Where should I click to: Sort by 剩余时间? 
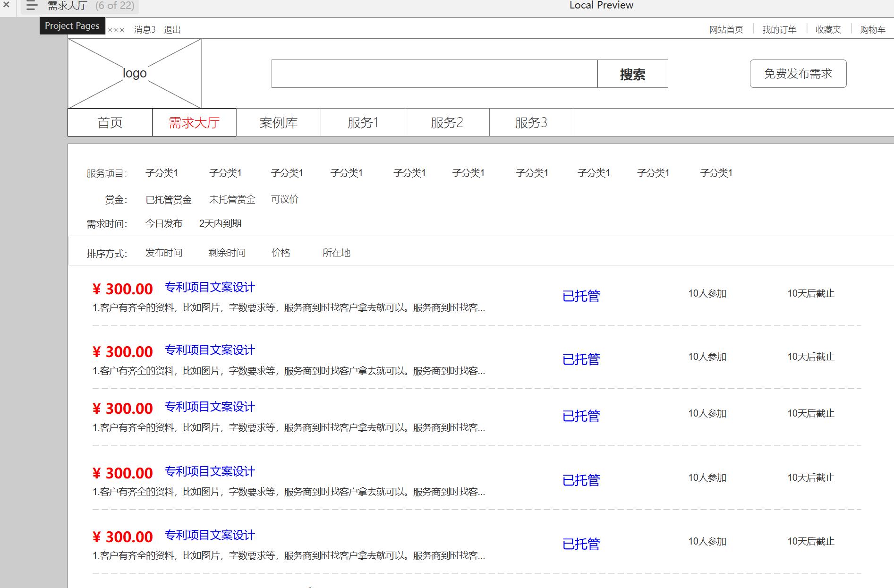[227, 253]
